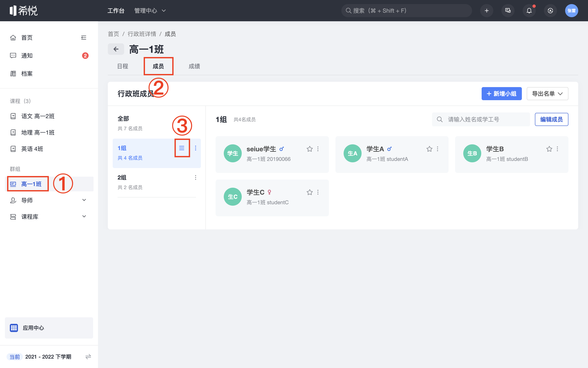
Task: Star the 学生C member
Action: click(310, 192)
